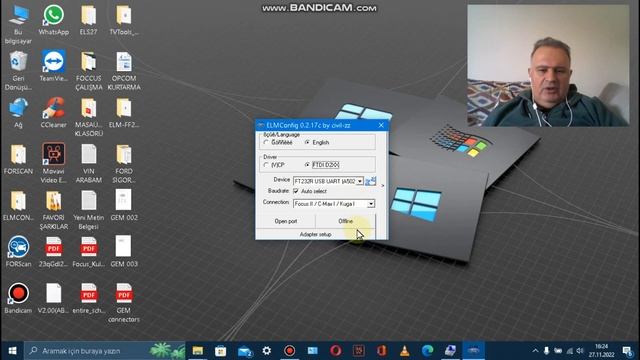Open WhatsApp desktop shortcut
Screen dimensions: 640x360
pyautogui.click(x=53, y=20)
